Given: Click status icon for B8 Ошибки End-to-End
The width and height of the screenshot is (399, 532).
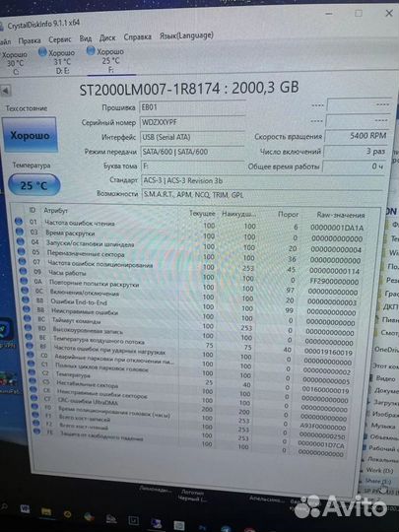Looking at the screenshot, I should 26,299.
